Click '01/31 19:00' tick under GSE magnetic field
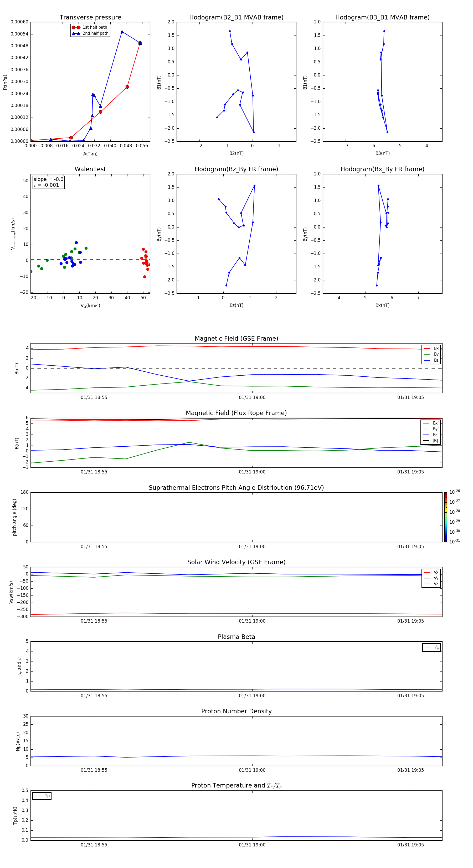 click(252, 398)
